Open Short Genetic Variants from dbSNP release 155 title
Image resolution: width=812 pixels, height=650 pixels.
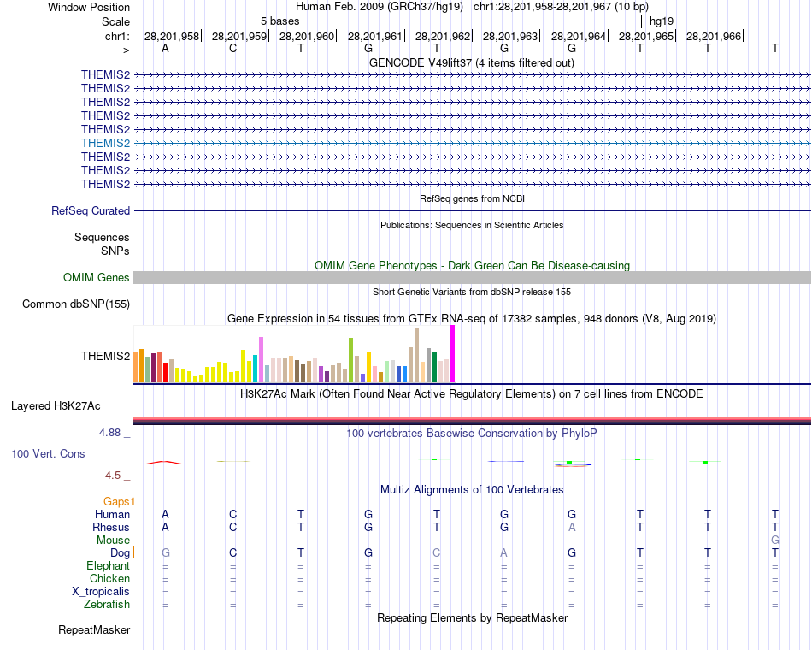pos(472,292)
